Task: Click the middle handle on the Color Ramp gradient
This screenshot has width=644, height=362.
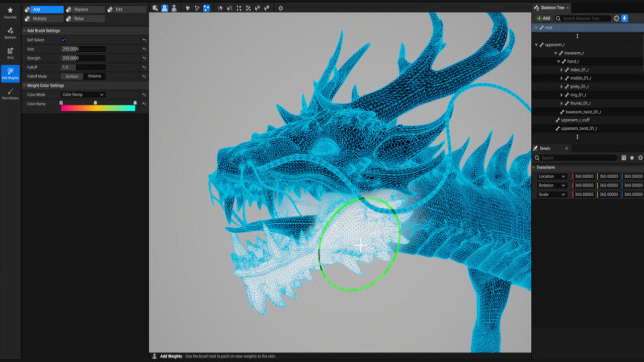Action: click(x=94, y=103)
